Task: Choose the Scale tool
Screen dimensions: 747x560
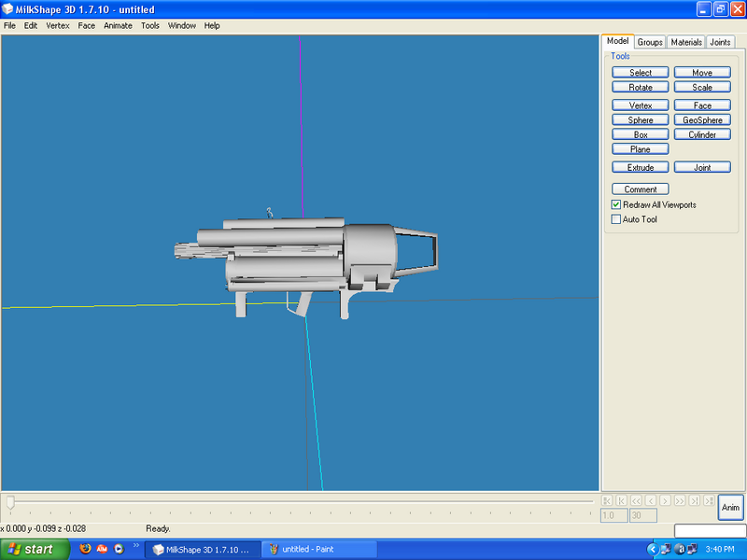Action: pyautogui.click(x=702, y=87)
